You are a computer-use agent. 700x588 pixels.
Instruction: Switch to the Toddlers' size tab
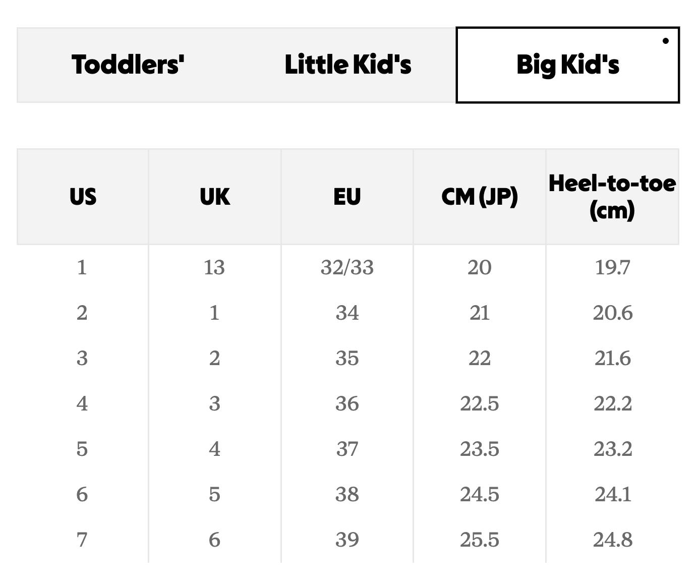[x=128, y=65]
